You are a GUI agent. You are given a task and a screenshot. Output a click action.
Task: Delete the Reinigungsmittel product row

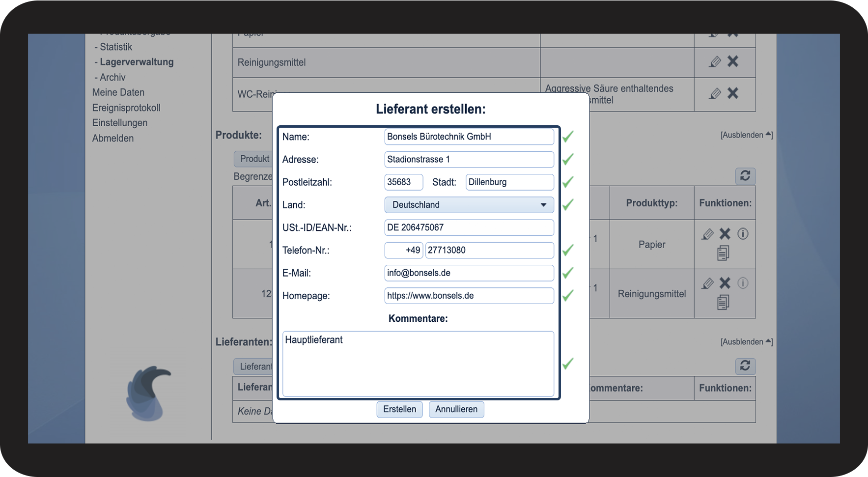(x=725, y=283)
